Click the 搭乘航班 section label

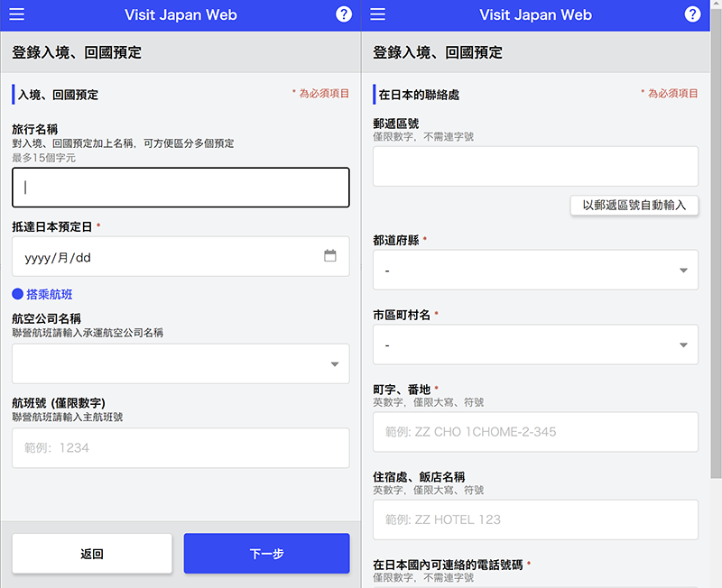50,294
